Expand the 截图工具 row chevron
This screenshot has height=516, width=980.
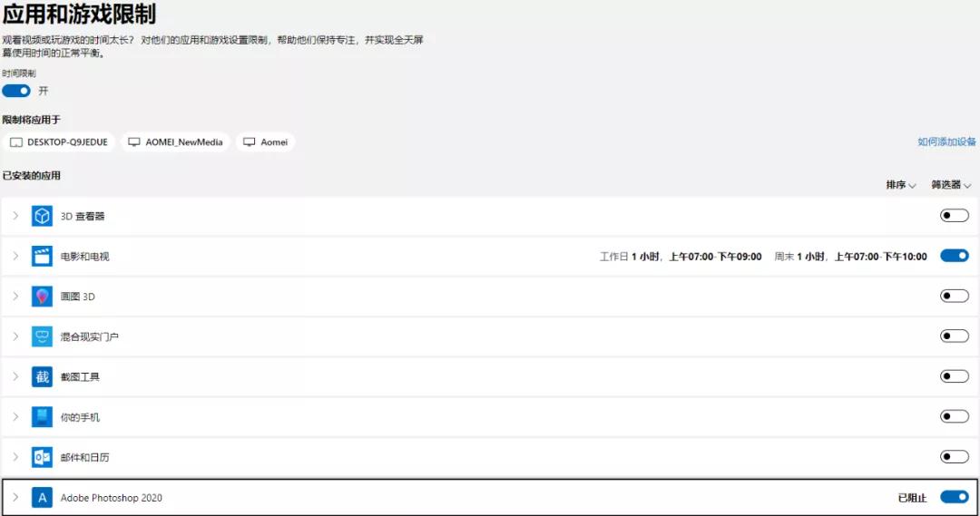coord(15,376)
